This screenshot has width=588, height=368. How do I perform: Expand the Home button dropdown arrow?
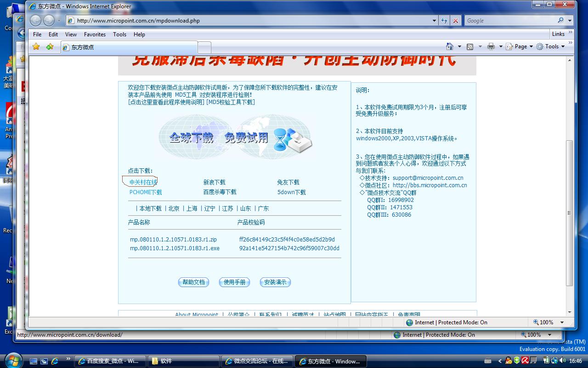[x=459, y=46]
